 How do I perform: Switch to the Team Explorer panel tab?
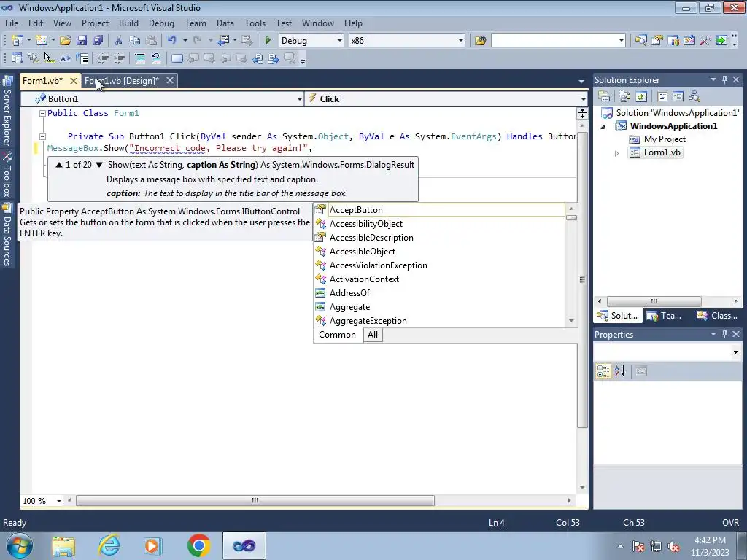pyautogui.click(x=665, y=315)
